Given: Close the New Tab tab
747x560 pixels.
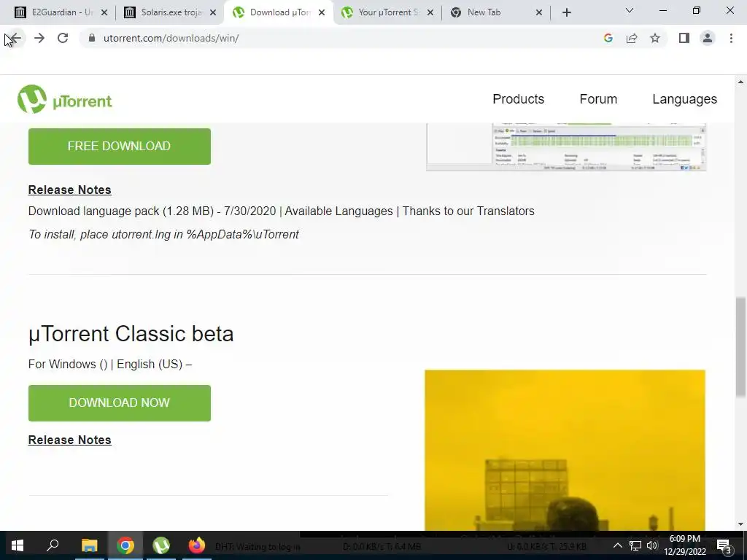Looking at the screenshot, I should [539, 13].
